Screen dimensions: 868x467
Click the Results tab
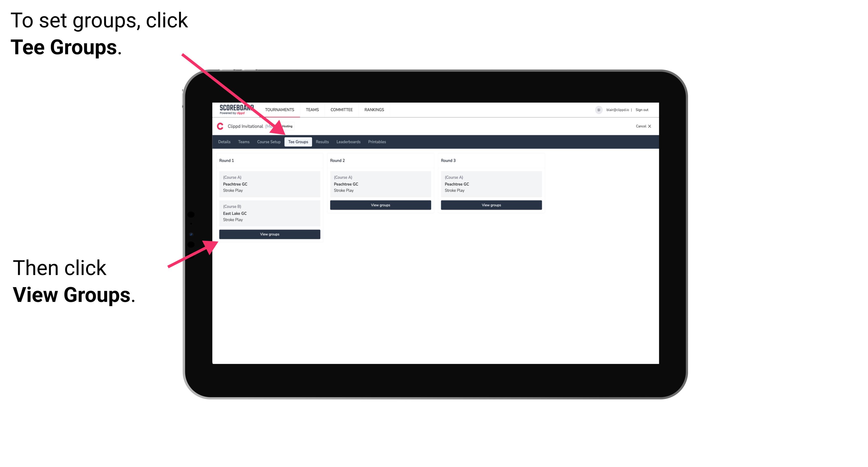click(x=321, y=142)
